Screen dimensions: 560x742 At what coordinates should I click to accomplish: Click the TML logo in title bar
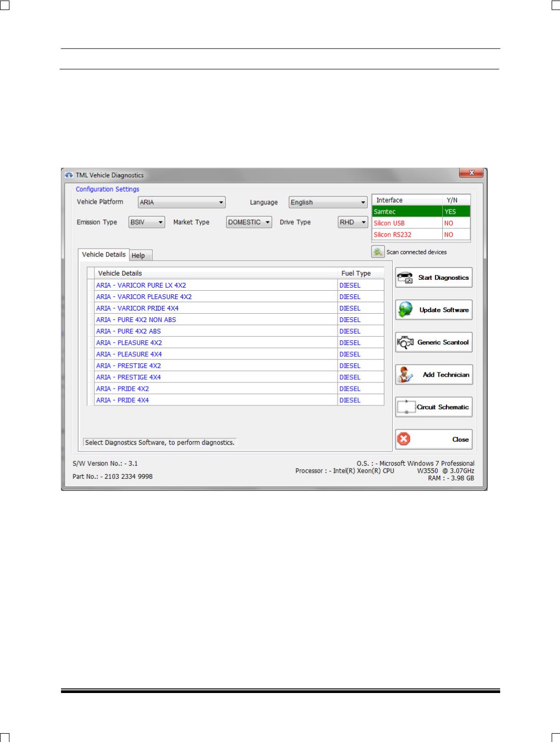[69, 175]
